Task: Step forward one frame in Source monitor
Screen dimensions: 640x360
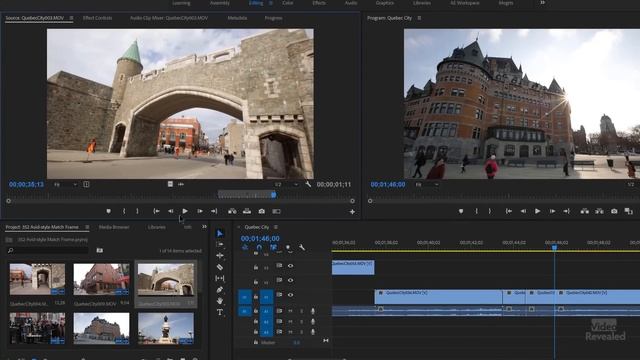Action: [200, 211]
